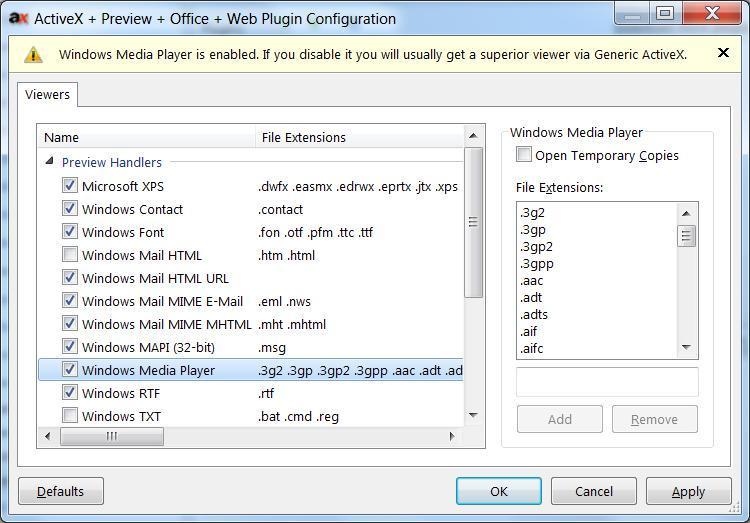Image resolution: width=750 pixels, height=523 pixels.
Task: Select the .adts extension entry
Action: point(534,315)
